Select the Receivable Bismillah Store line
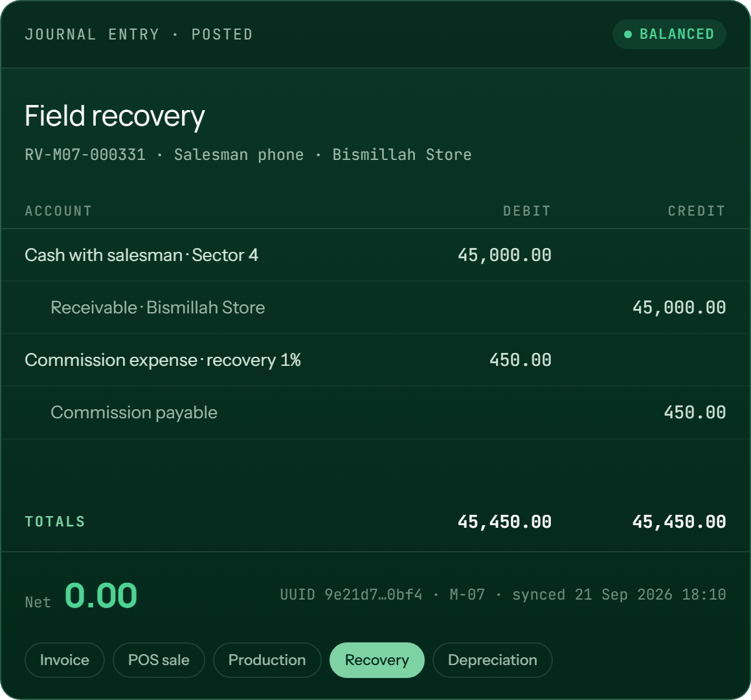The width and height of the screenshot is (751, 700). tap(375, 308)
